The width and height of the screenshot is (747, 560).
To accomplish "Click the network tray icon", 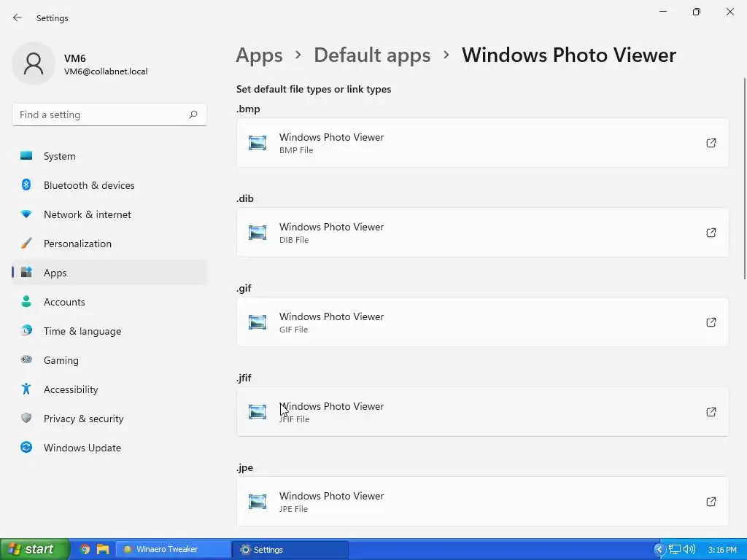I will click(x=675, y=550).
